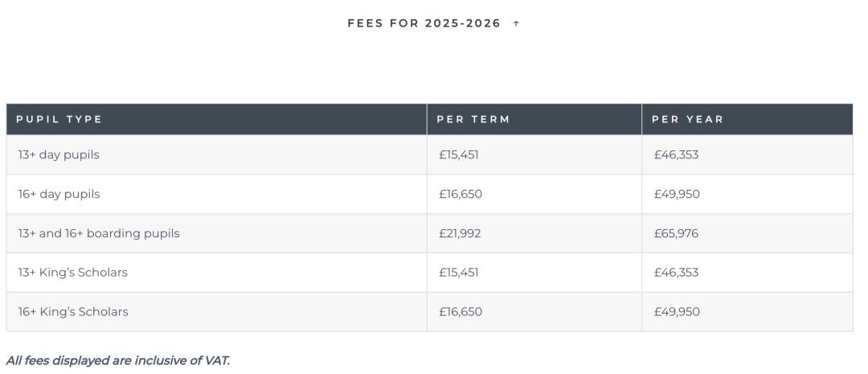This screenshot has height=374, width=868.
Task: Click 16+ King's Scholars £16,650 per term fee
Action: [x=461, y=312]
